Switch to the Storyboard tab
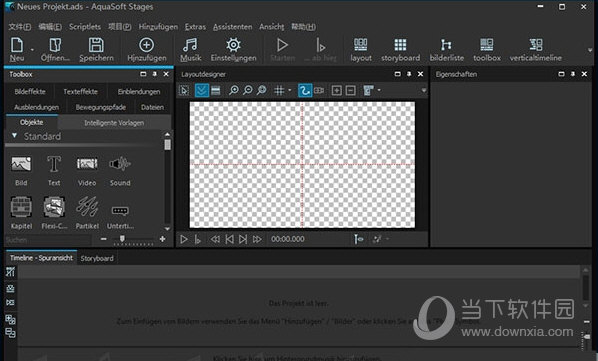 (x=97, y=258)
